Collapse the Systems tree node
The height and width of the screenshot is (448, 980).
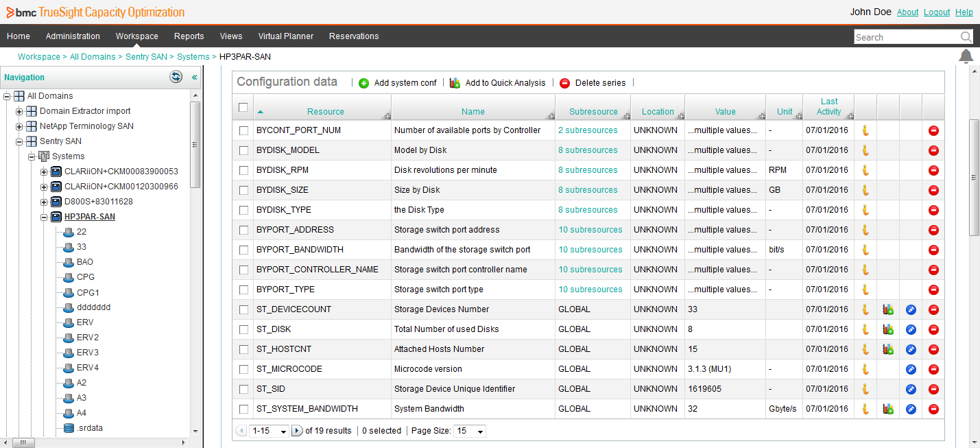32,156
